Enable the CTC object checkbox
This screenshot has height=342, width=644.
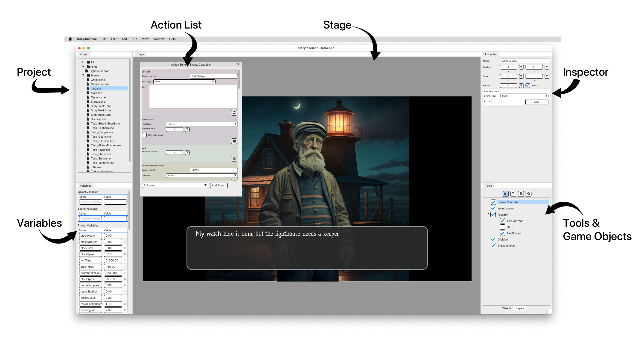[x=502, y=227]
